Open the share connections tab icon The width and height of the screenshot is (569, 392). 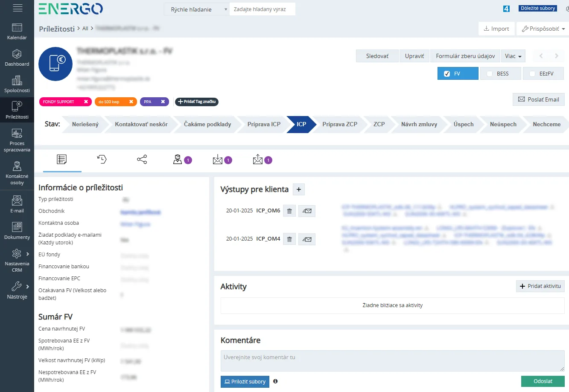(142, 160)
